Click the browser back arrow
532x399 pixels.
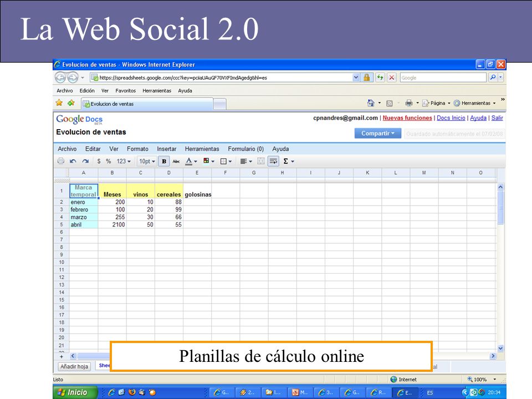60,78
